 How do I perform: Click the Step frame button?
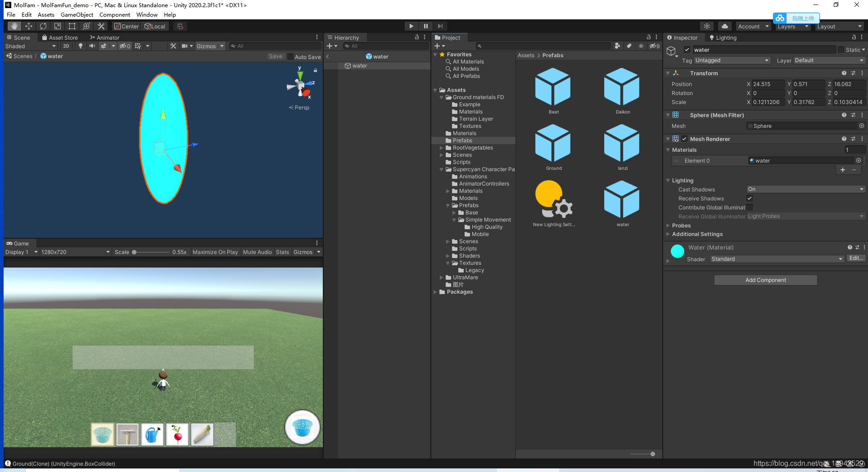[x=440, y=26]
